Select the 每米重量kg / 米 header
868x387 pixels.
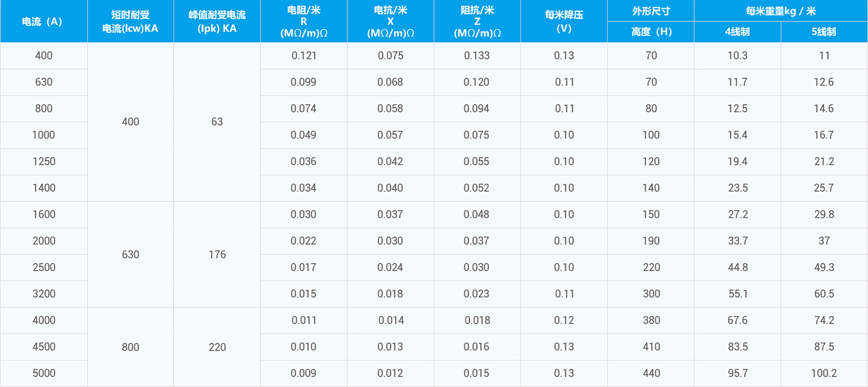[x=781, y=11]
